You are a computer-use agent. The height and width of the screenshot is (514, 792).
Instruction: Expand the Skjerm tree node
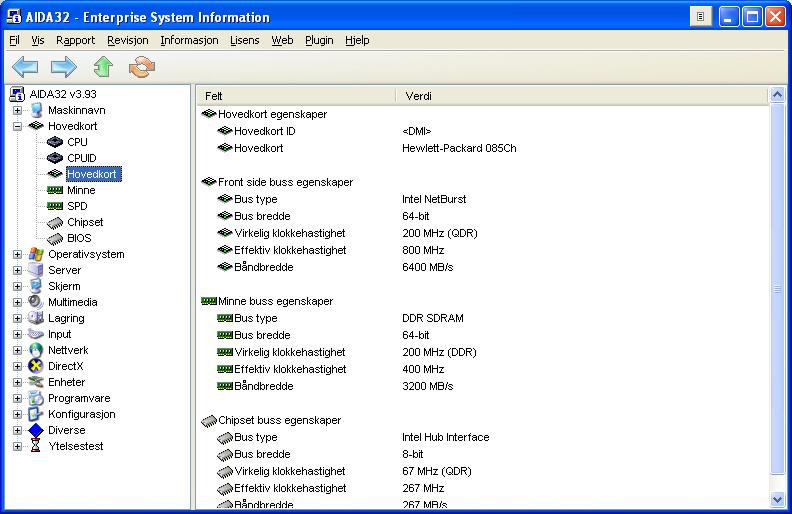coord(17,286)
